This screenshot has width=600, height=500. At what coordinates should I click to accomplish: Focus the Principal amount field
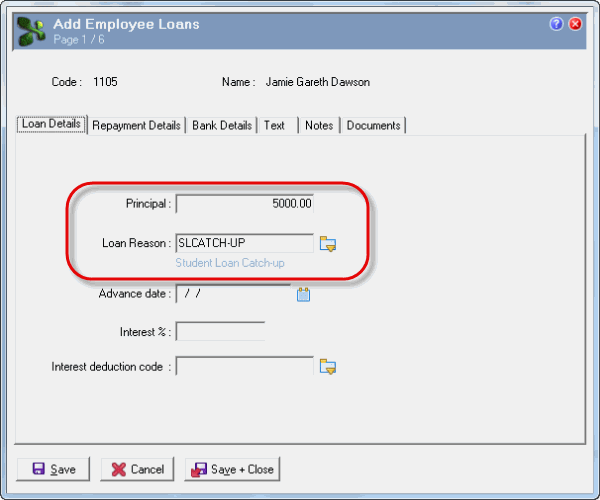pyautogui.click(x=245, y=204)
